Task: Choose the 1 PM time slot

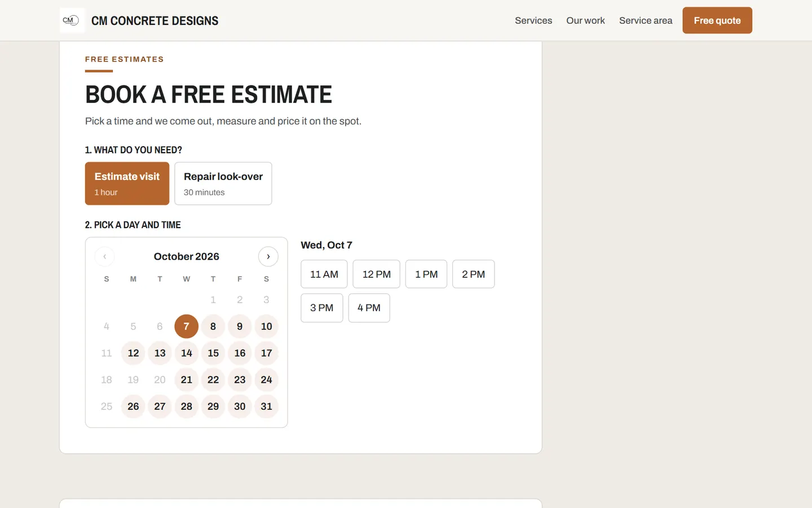Action: point(426,274)
